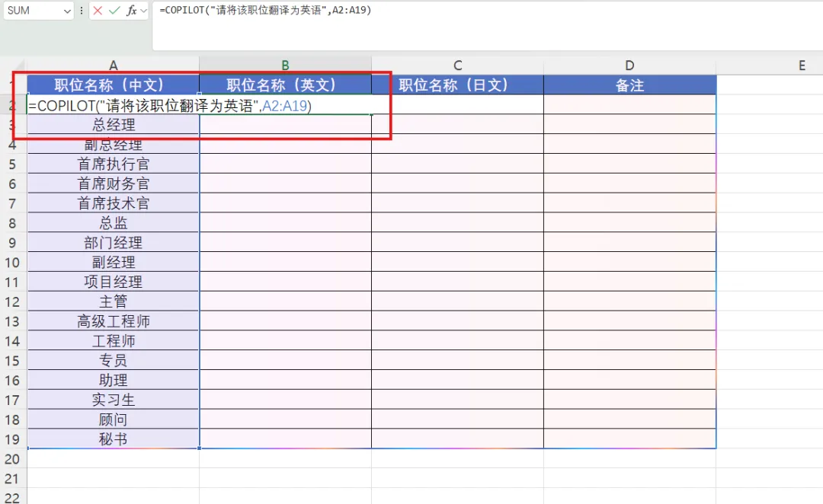Click the header cell 职位名称（中文）

(114, 85)
